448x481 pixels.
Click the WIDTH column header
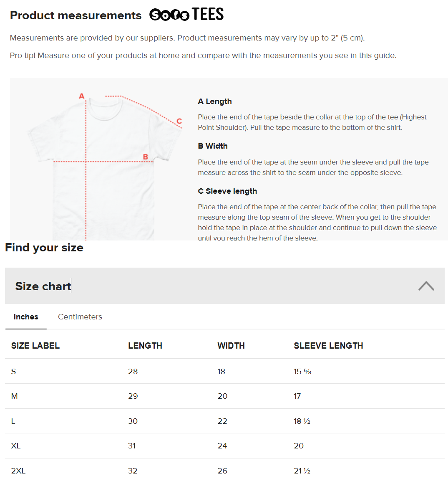(231, 346)
